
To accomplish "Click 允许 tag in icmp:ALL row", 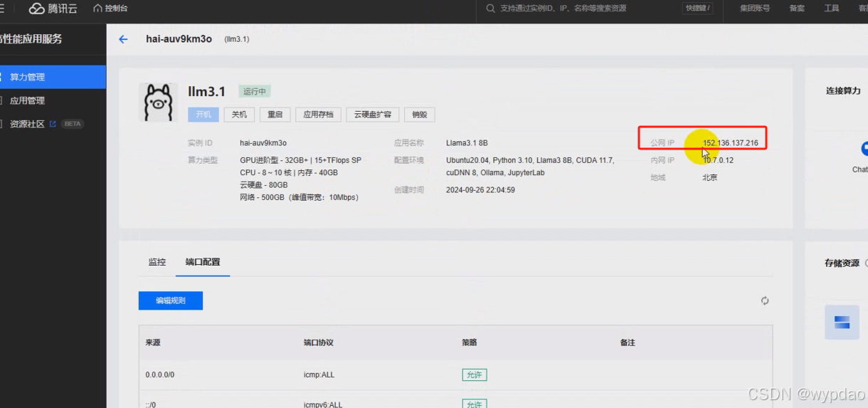I will point(475,375).
